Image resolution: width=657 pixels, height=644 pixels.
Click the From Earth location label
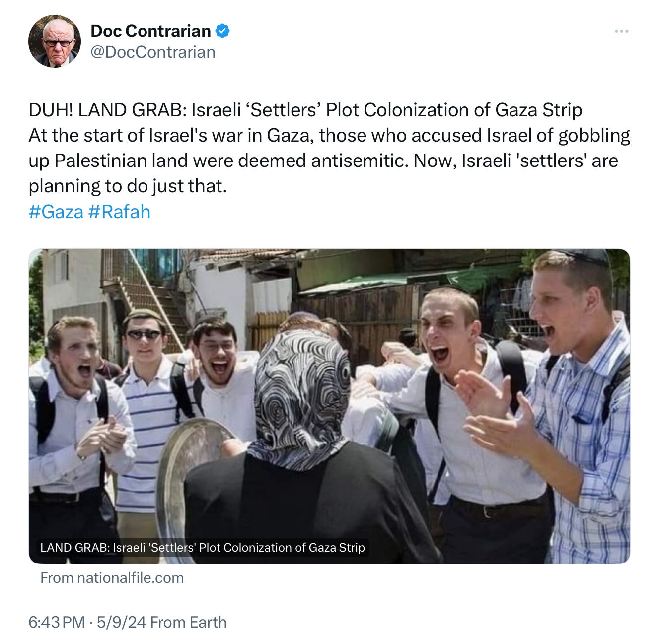(188, 622)
